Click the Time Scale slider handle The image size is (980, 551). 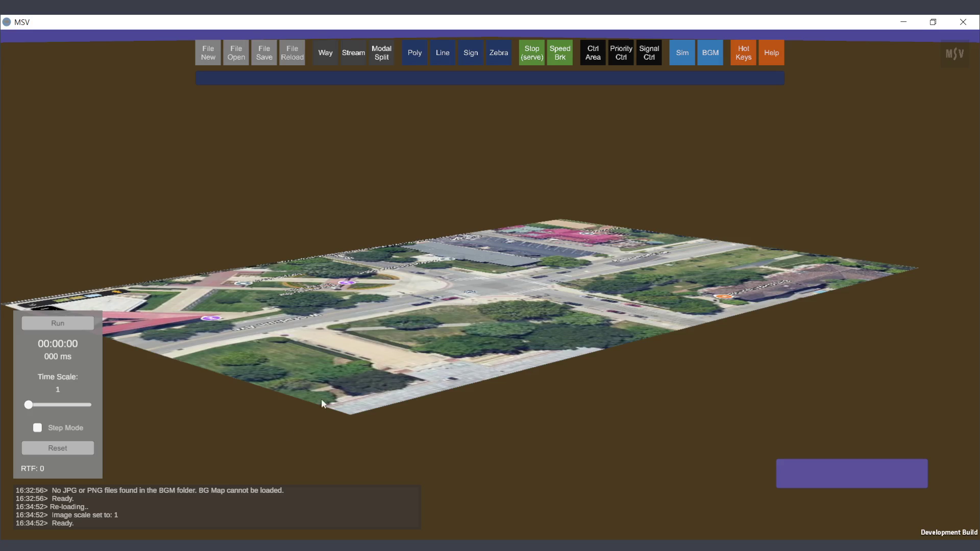click(x=29, y=405)
